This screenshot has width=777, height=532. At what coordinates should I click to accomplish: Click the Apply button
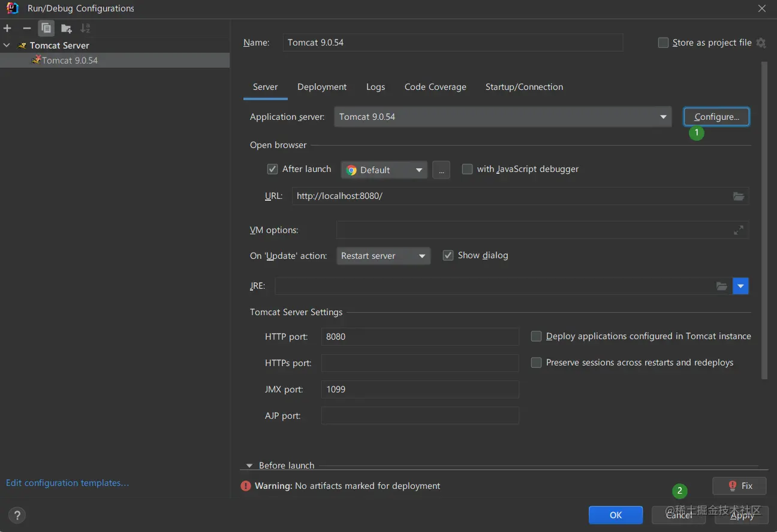coord(742,515)
